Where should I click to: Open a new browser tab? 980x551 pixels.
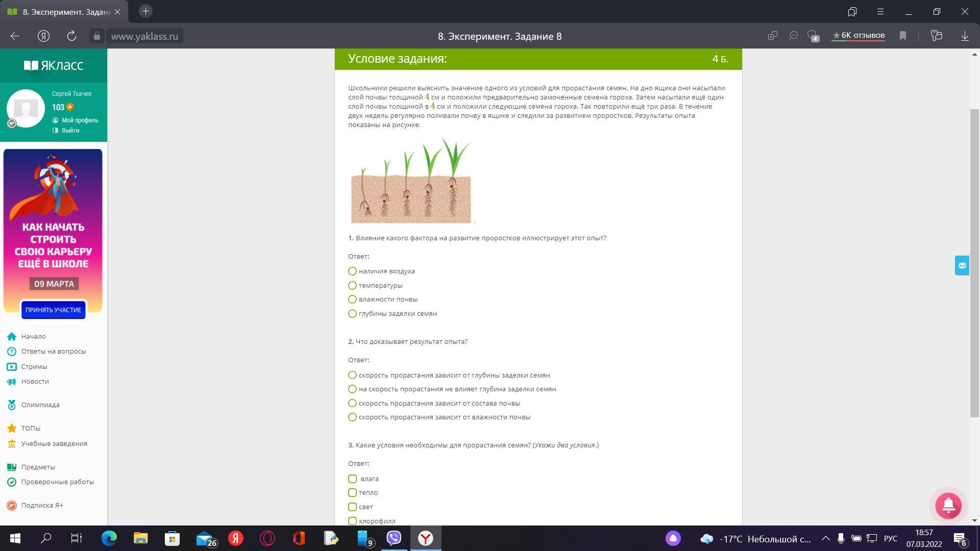(145, 11)
